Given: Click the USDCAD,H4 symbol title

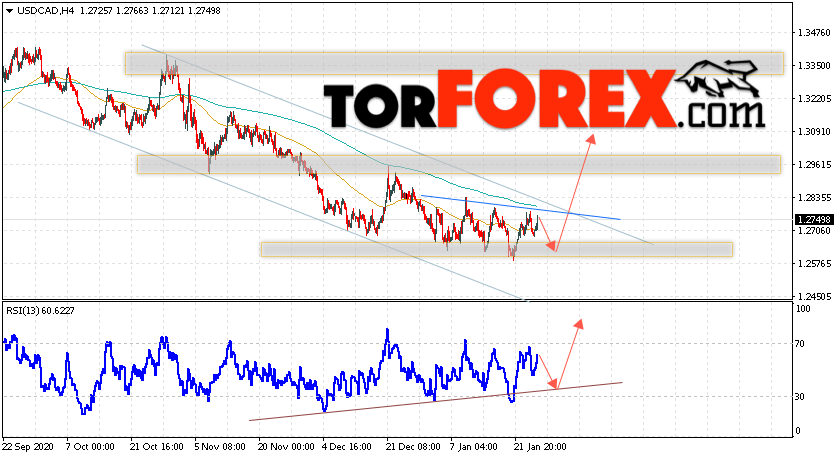Looking at the screenshot, I should (45, 11).
